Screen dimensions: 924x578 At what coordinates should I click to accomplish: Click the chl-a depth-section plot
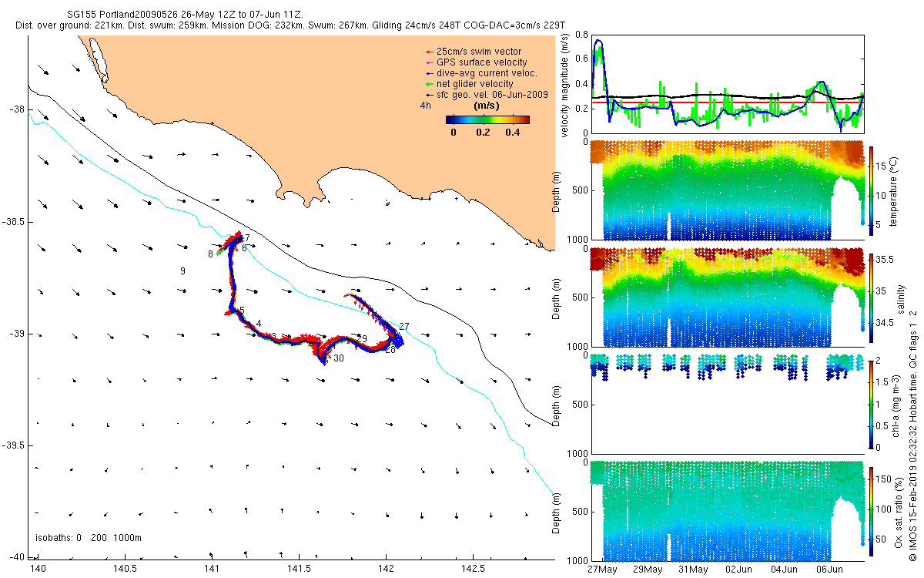(x=727, y=403)
